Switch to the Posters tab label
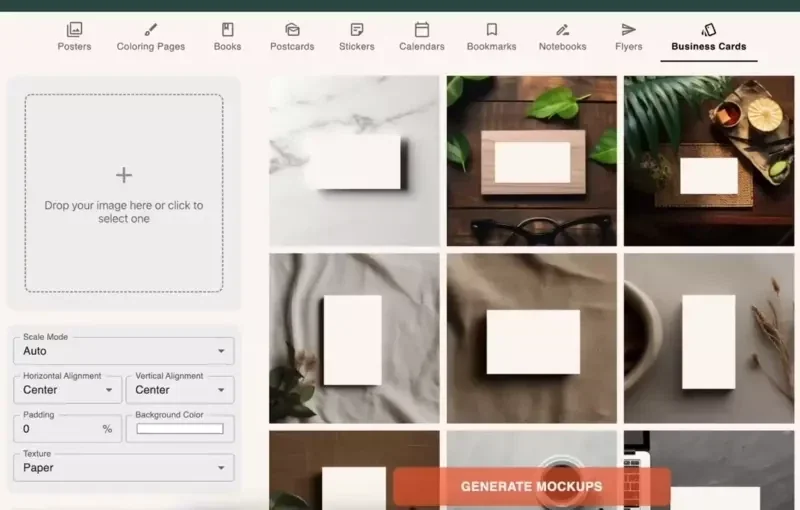This screenshot has height=510, width=800. point(74,46)
